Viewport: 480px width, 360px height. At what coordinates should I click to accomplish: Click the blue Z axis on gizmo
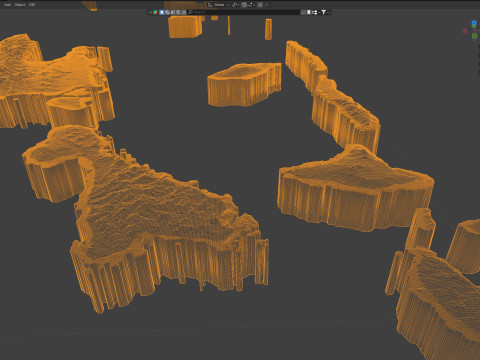[x=474, y=23]
